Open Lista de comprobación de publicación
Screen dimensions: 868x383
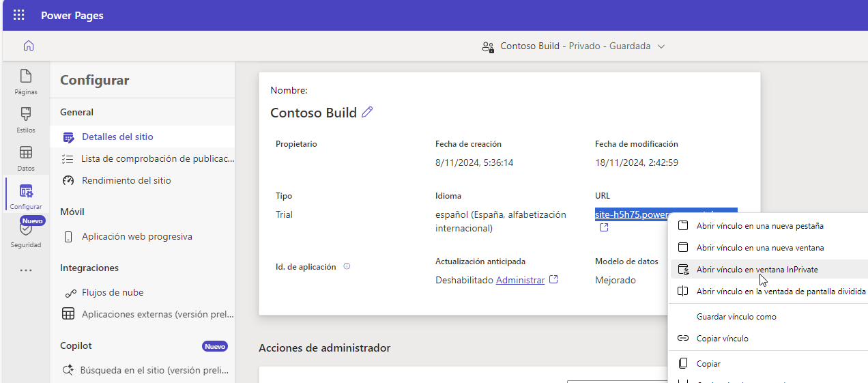pyautogui.click(x=143, y=158)
